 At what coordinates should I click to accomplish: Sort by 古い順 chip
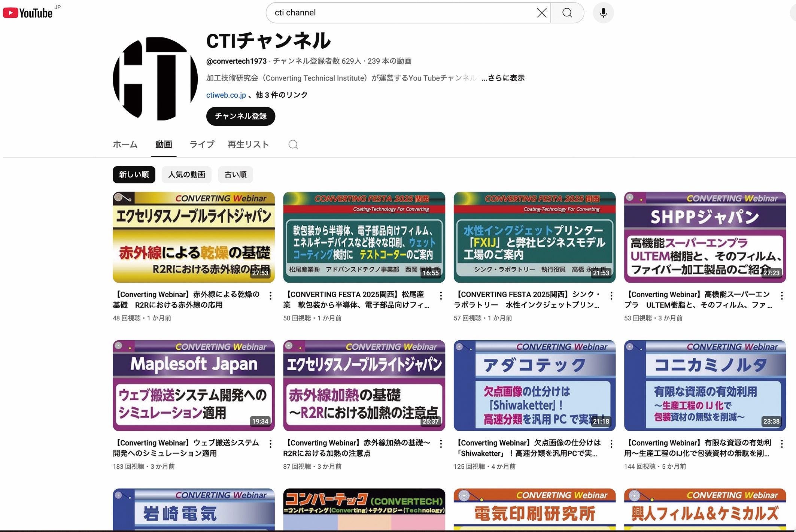pyautogui.click(x=236, y=175)
